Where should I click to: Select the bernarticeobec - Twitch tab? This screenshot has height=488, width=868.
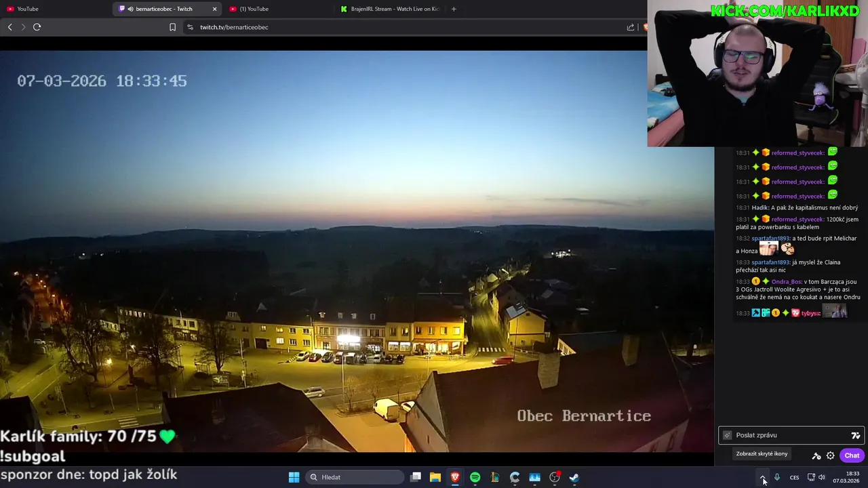pos(163,9)
